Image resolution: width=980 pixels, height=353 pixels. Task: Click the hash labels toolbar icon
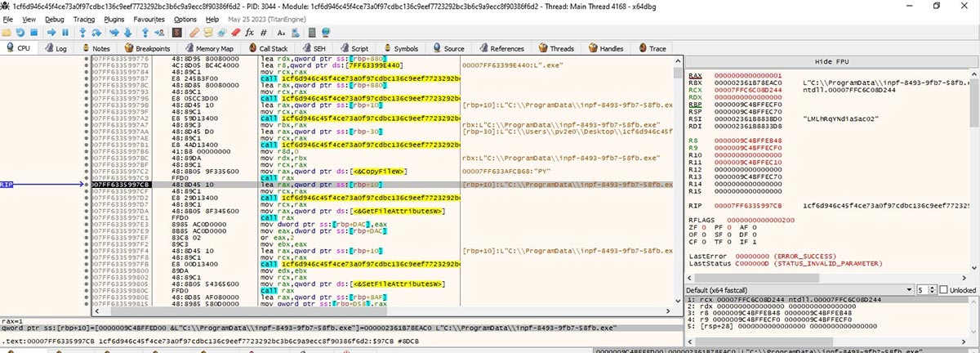(x=263, y=33)
